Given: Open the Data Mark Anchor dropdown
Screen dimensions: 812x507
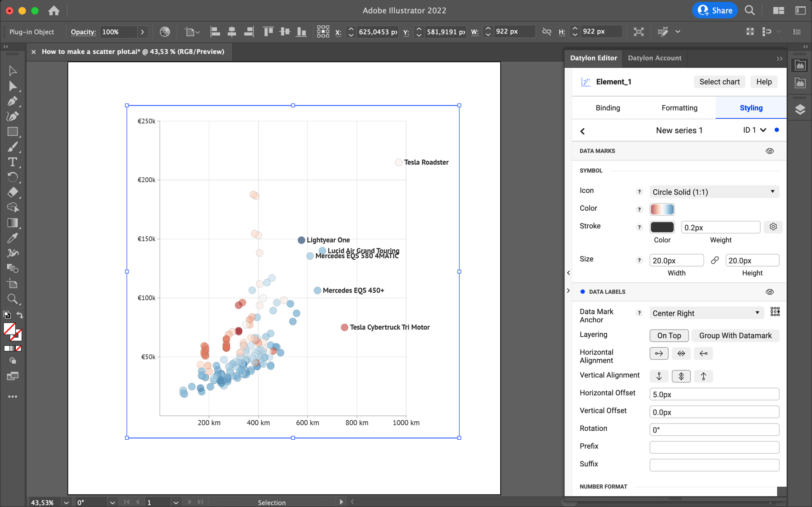Looking at the screenshot, I should point(706,312).
